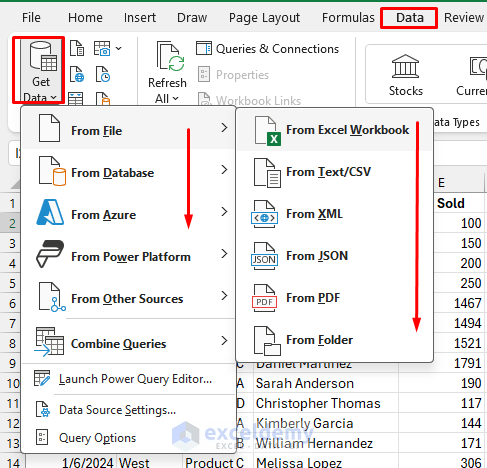Select From Text/CSV in submenu
Viewport: 487px width, 468px height.
(x=334, y=172)
